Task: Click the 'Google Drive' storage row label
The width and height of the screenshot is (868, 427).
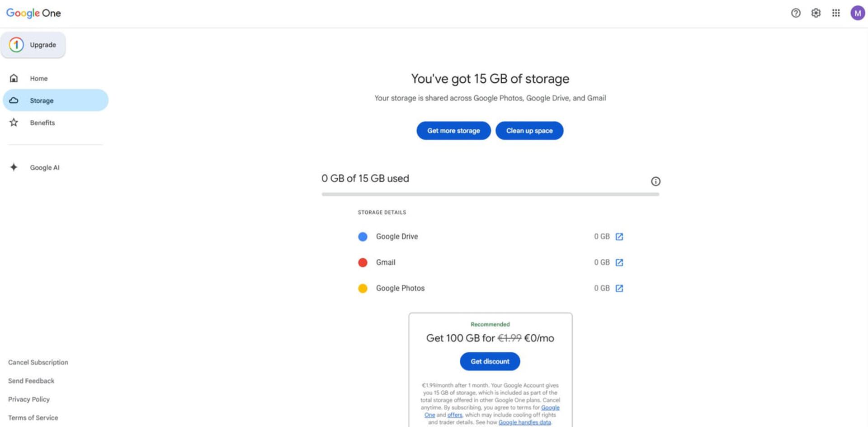Action: click(397, 237)
